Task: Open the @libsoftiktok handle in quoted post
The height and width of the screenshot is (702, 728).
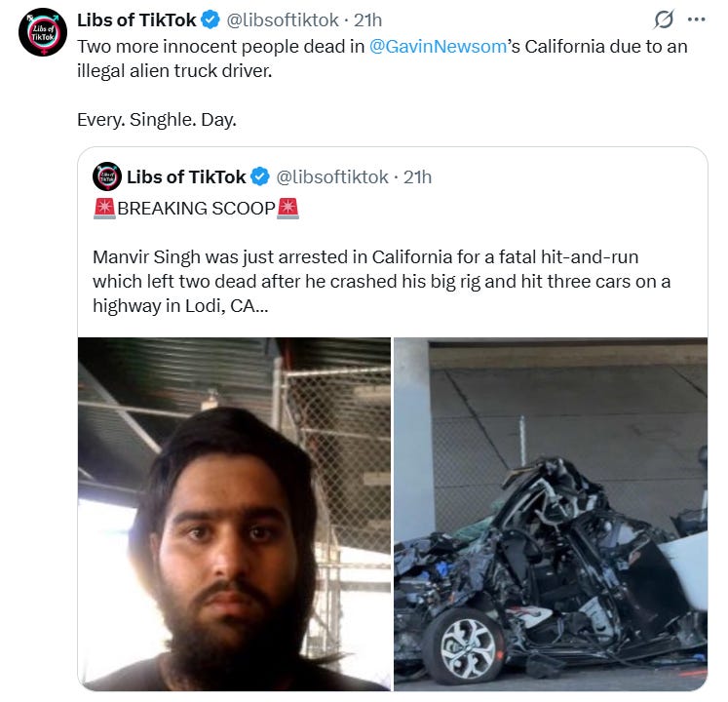Action: click(x=332, y=177)
